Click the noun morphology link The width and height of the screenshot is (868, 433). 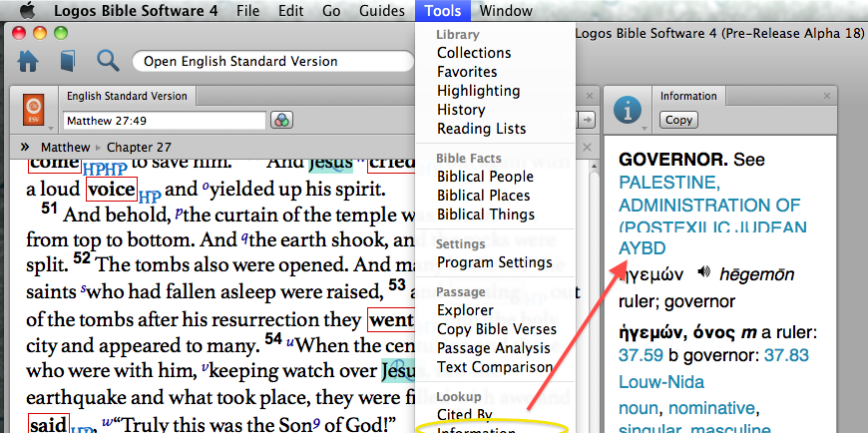639,409
